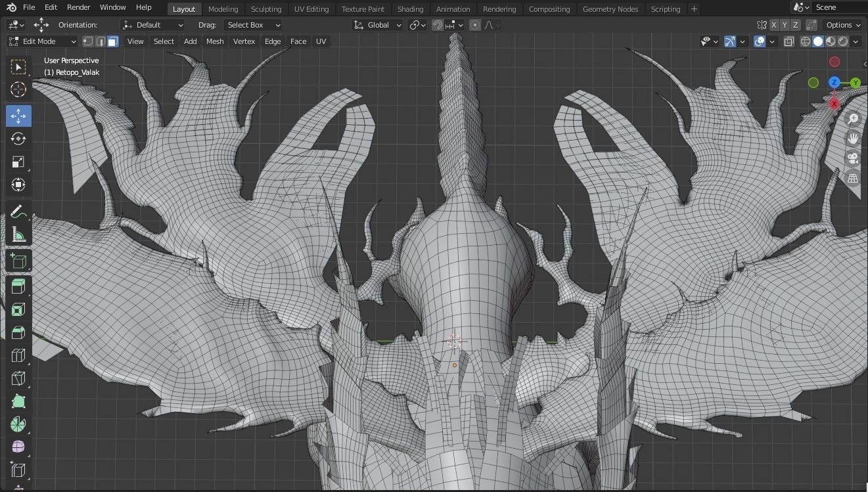Switch to the Geometry Nodes tab
The width and height of the screenshot is (868, 492).
tap(610, 9)
